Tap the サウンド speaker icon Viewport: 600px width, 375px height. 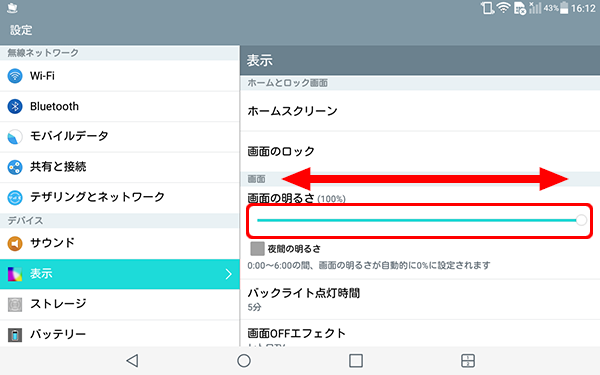click(x=15, y=243)
